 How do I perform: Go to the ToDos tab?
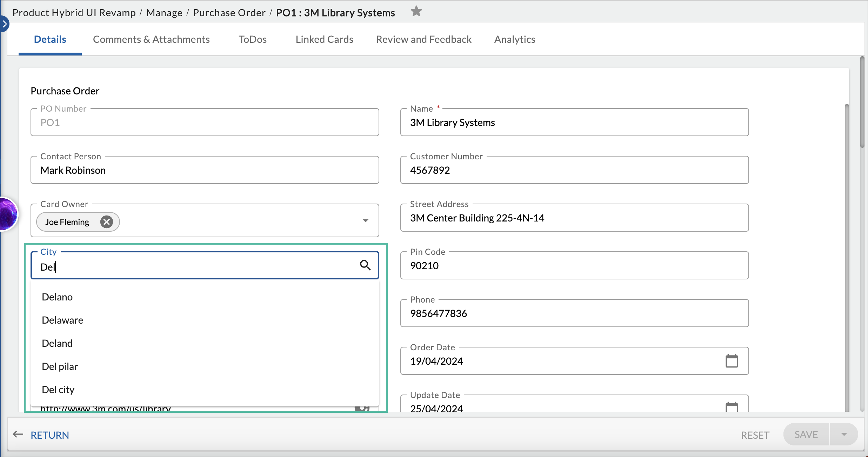[253, 39]
